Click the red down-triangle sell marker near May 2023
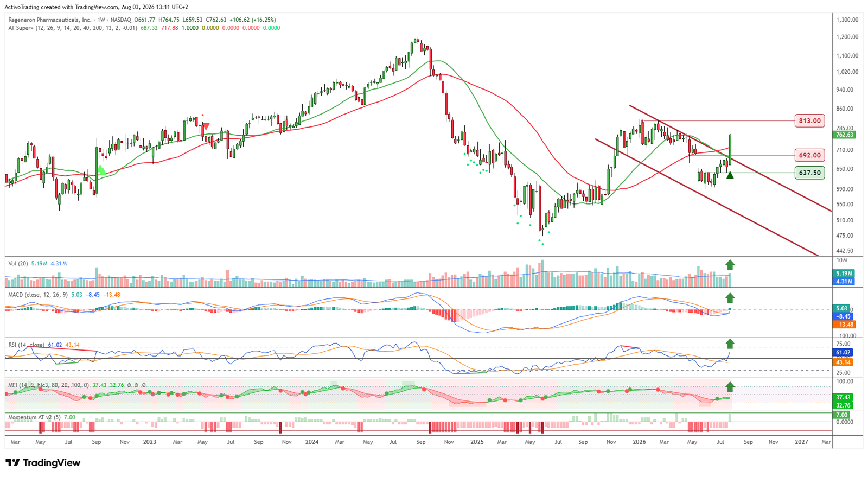This screenshot has height=477, width=868. click(x=206, y=127)
